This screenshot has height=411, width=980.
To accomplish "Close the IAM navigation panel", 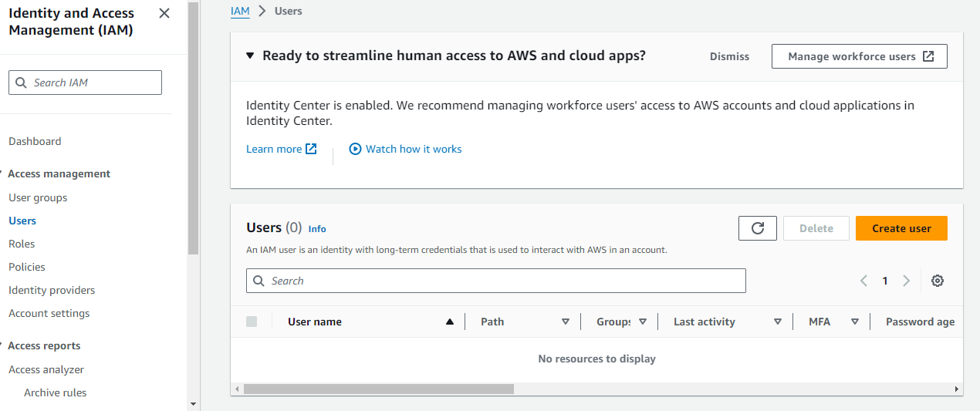I will click(164, 13).
